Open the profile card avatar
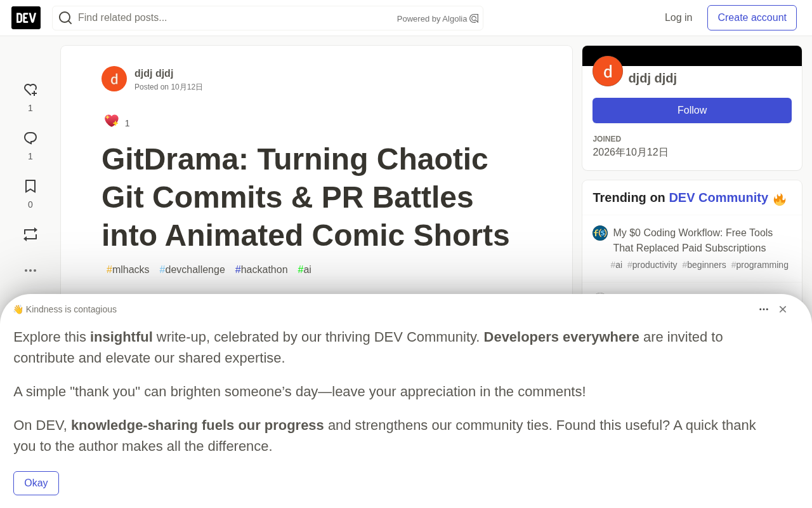This screenshot has width=812, height=508. click(608, 71)
